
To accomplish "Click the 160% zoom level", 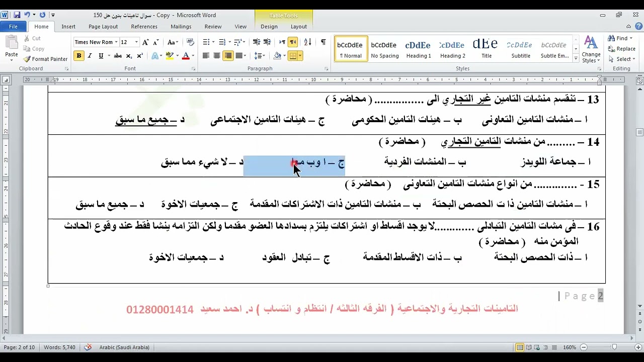I will click(x=569, y=347).
